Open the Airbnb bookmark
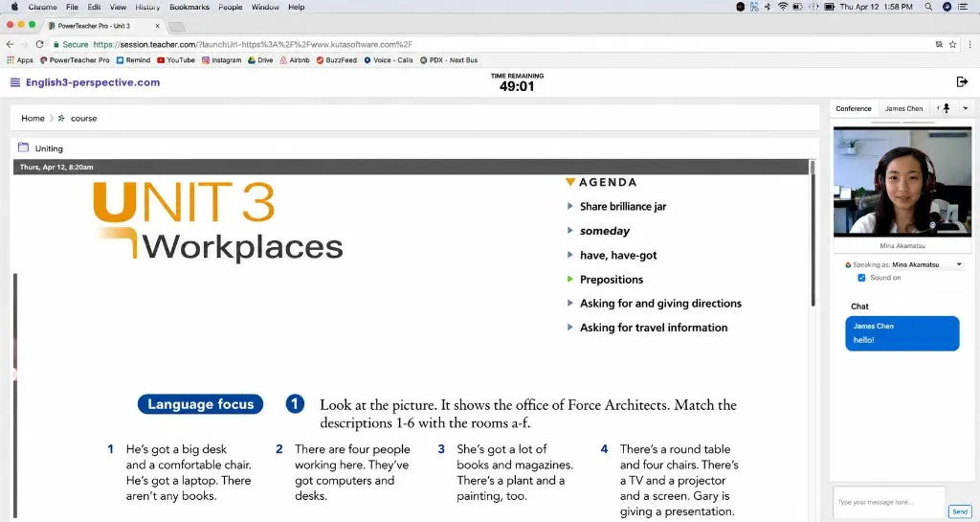This screenshot has height=522, width=980. click(x=295, y=60)
